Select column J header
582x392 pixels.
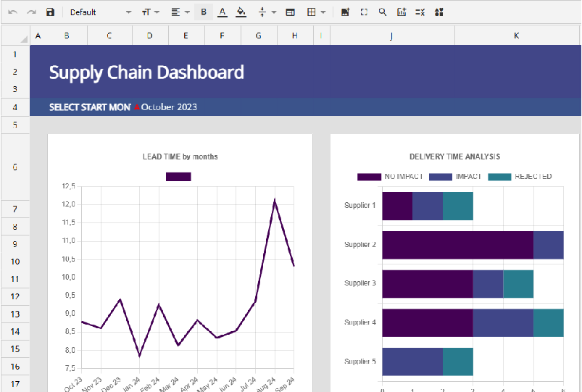tap(391, 36)
